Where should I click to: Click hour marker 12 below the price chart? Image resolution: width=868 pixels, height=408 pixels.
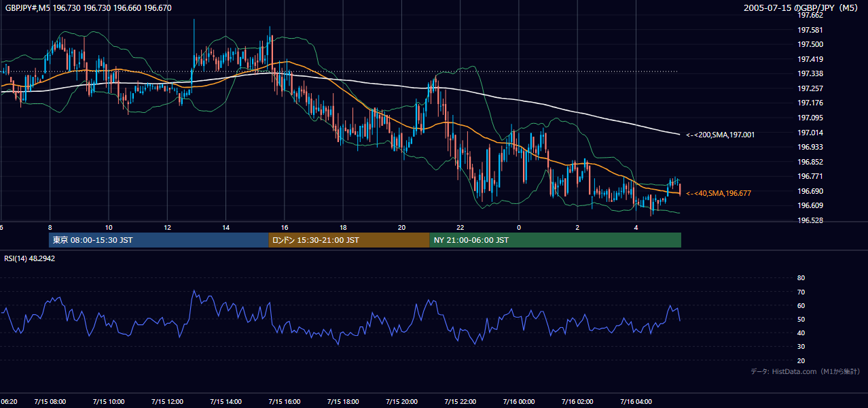pos(167,227)
